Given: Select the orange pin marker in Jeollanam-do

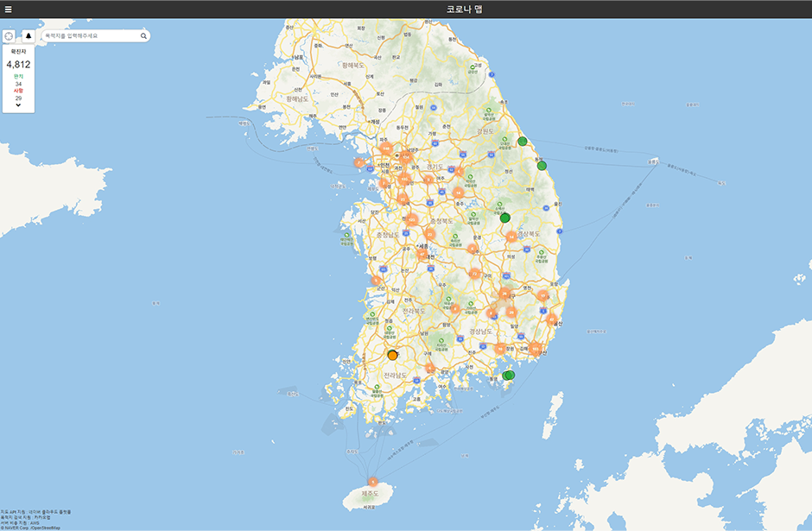Looking at the screenshot, I should (x=393, y=355).
